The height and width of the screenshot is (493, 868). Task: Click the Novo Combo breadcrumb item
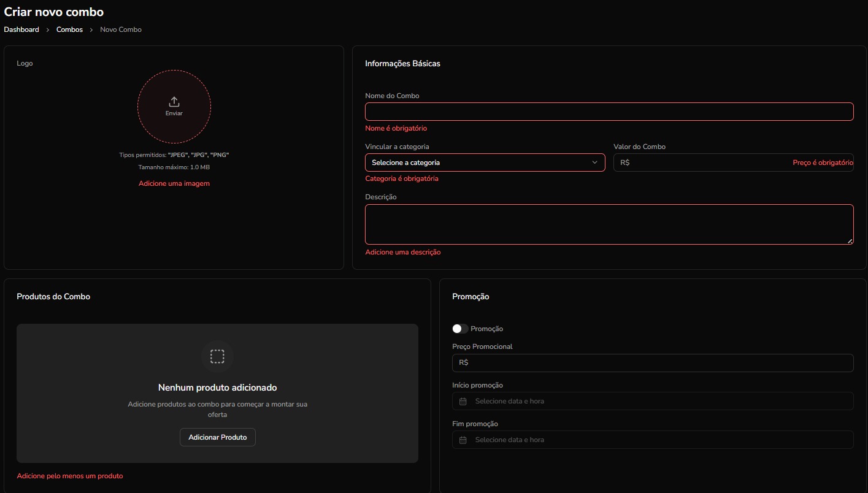(121, 29)
